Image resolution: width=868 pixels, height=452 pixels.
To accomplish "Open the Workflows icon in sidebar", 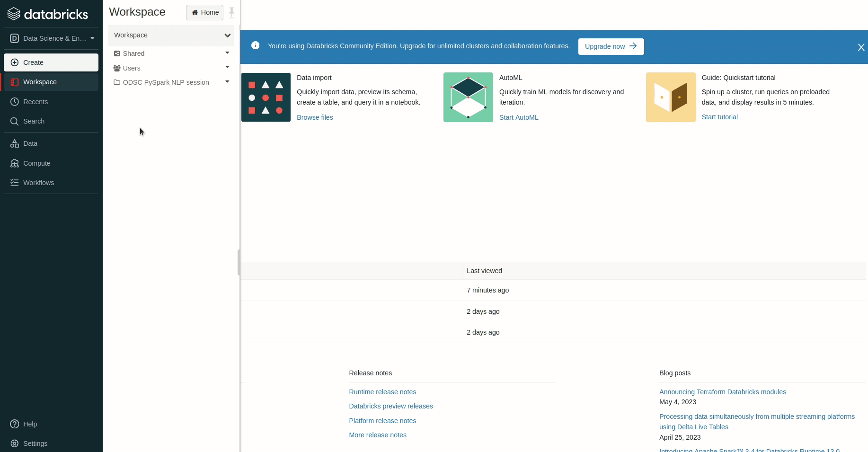I will 15,183.
